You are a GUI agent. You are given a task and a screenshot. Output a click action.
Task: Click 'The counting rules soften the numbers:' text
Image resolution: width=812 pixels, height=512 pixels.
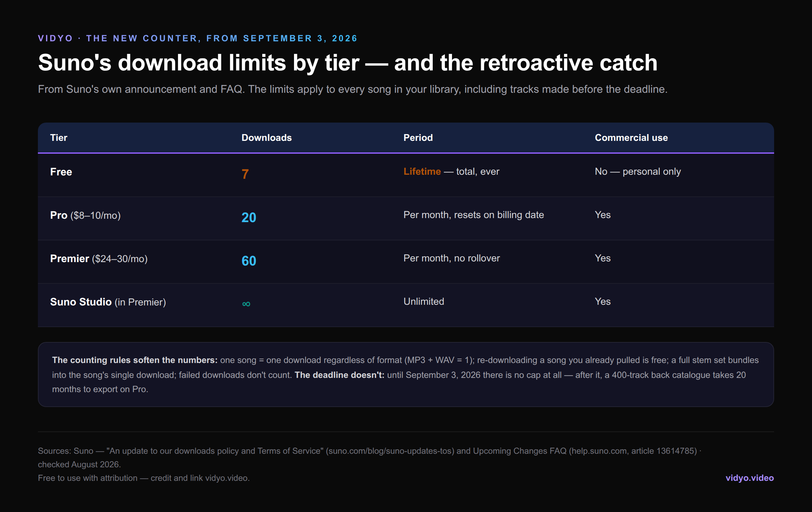135,360
